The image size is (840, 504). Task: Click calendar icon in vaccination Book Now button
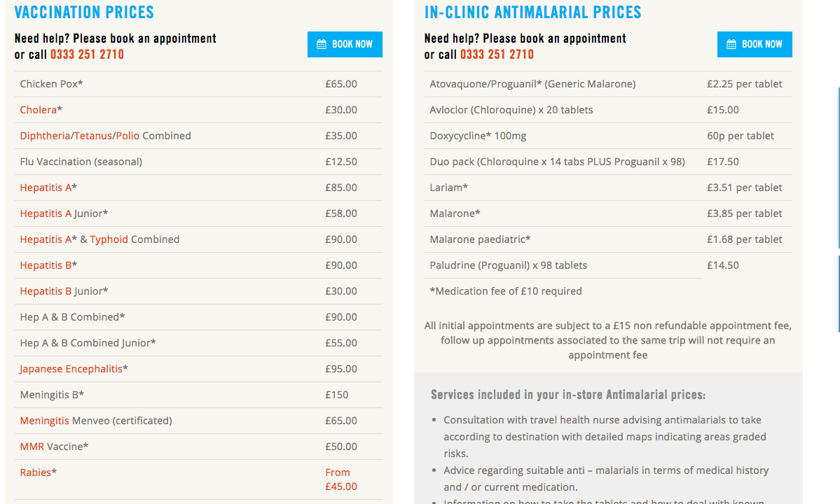[322, 44]
